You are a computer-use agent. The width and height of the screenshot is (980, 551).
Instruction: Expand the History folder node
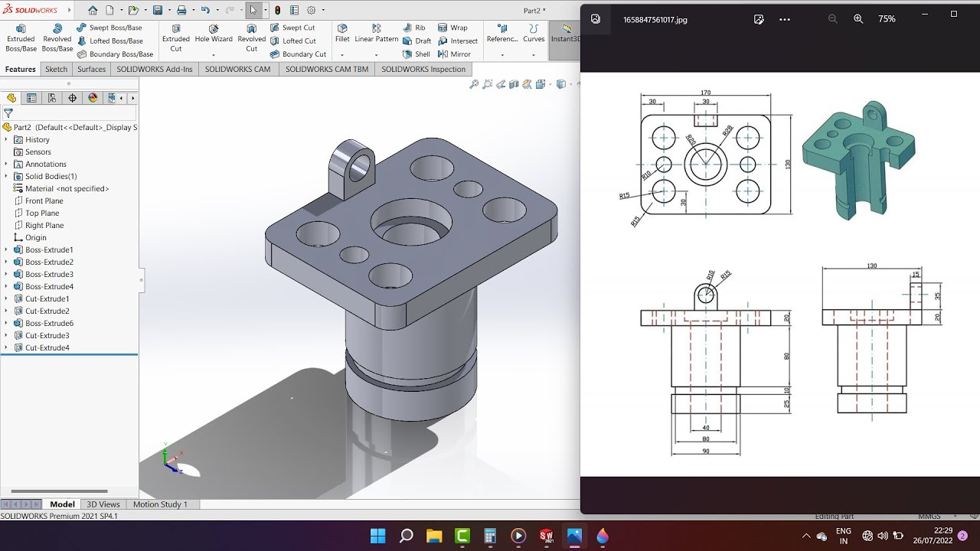(x=7, y=140)
